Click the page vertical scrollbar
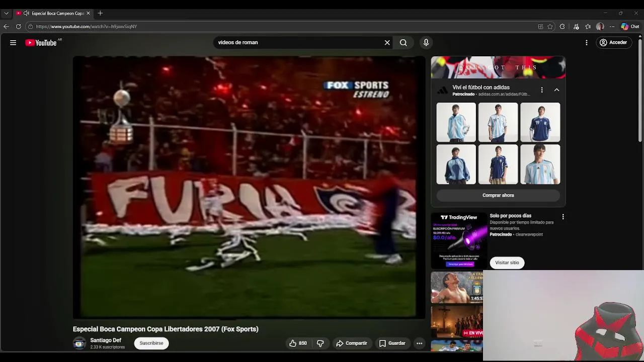Viewport: 644px width, 362px height. pos(640,90)
